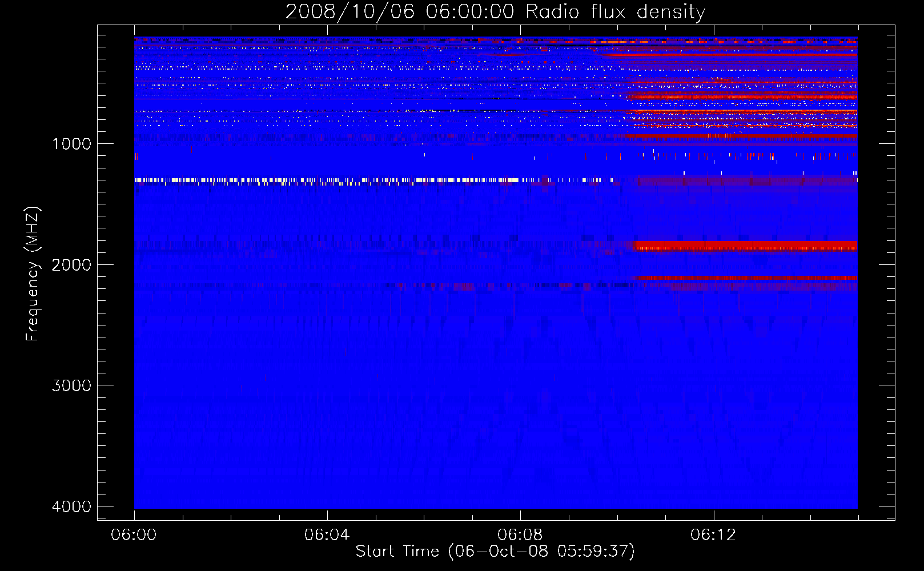Viewport: 924px width, 571px height.
Task: Click the 06:00 time tick label
Action: click(134, 535)
